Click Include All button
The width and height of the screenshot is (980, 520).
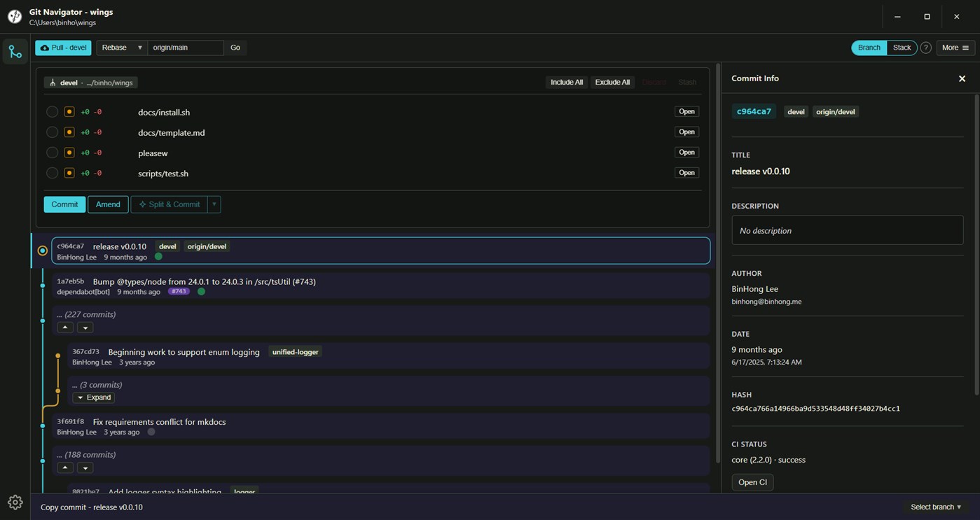[567, 82]
